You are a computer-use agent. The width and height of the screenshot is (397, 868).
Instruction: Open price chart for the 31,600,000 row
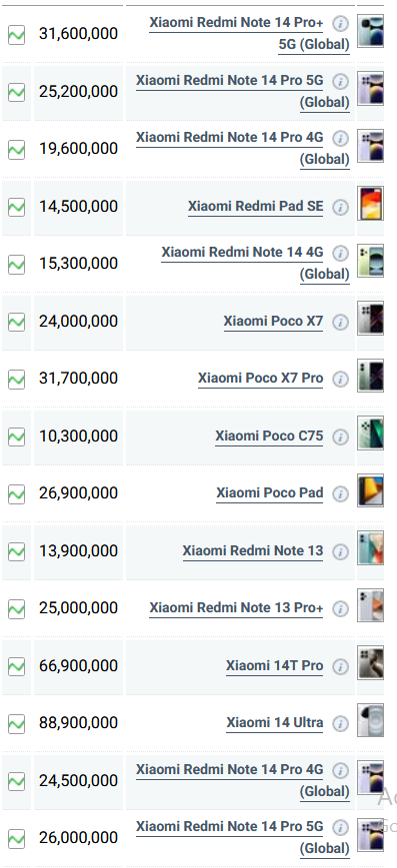pos(17,35)
